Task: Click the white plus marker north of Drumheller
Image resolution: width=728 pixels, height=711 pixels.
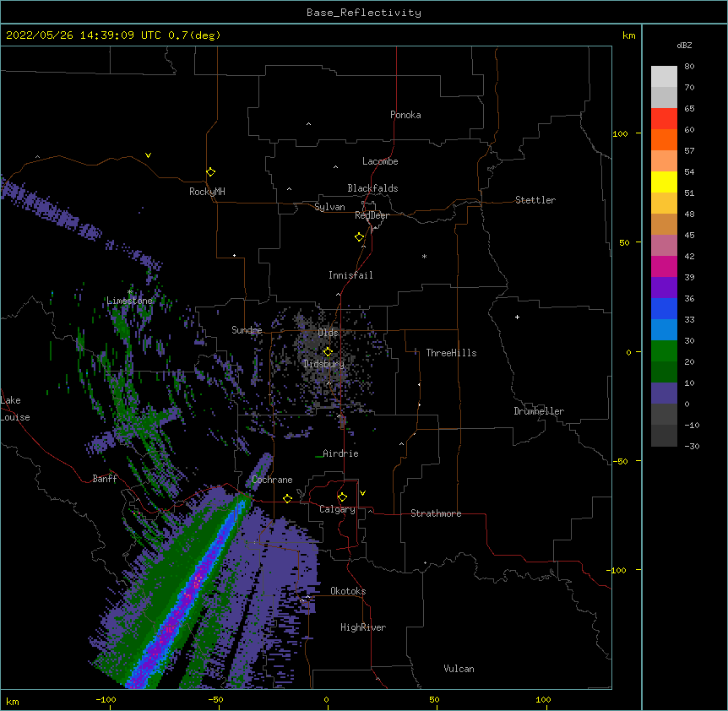Action: 517,317
